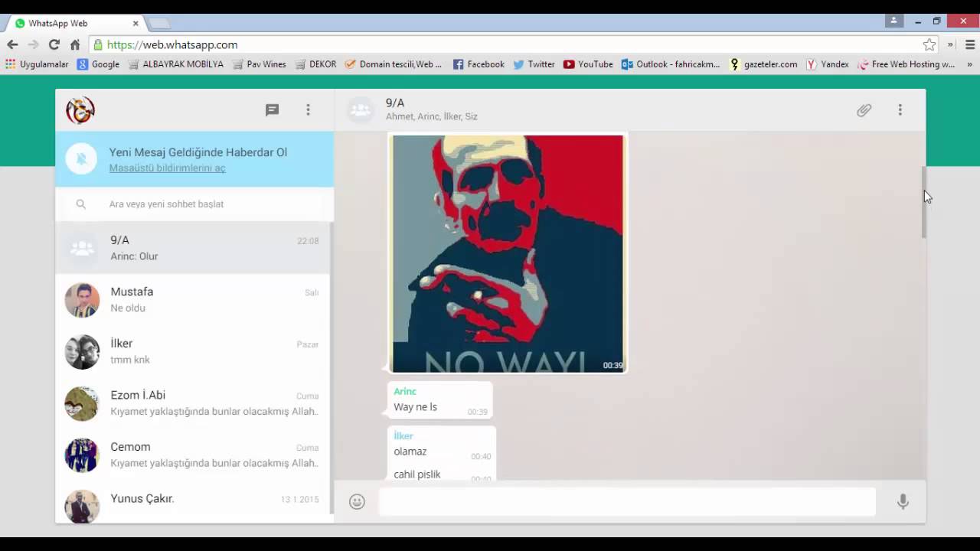
Task: Open the YouTube bookmark
Action: pyautogui.click(x=588, y=64)
